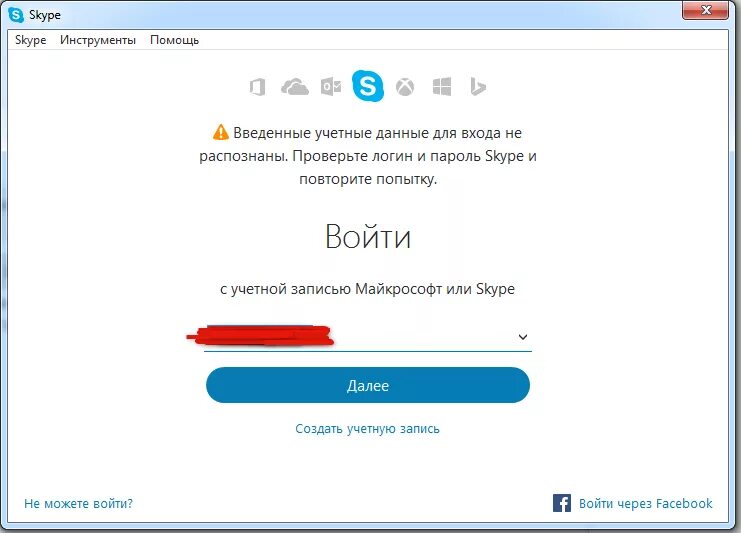The width and height of the screenshot is (741, 533).
Task: Click the Windows logo icon
Action: 442,87
